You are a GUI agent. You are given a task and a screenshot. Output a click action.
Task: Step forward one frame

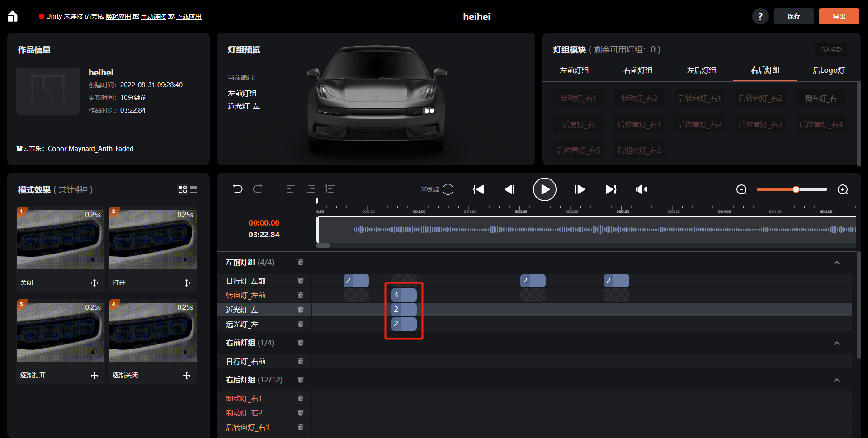pyautogui.click(x=580, y=189)
